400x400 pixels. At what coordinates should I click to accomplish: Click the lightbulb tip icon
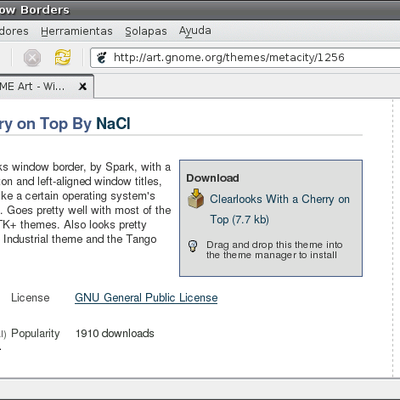193,246
